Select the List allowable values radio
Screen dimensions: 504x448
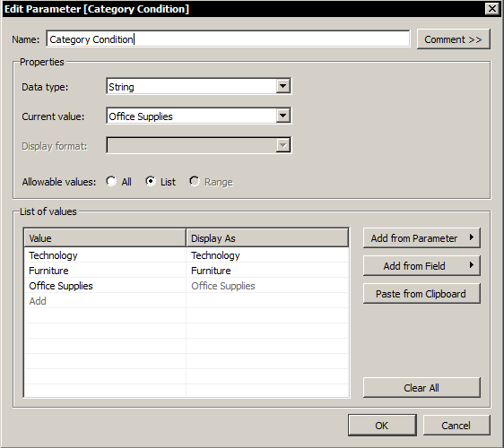click(150, 182)
